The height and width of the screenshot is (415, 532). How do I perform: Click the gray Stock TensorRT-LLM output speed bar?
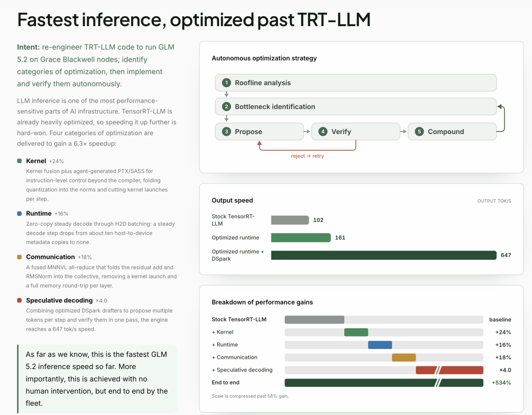[290, 220]
